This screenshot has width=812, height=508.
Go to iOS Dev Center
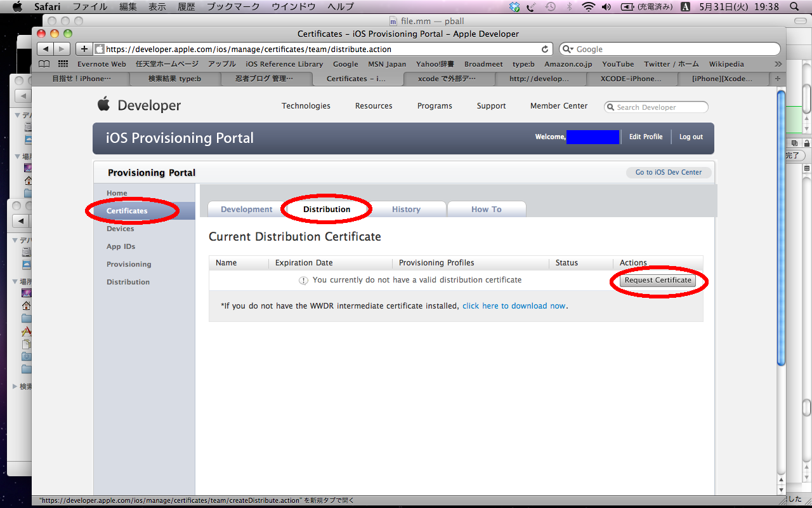tap(669, 172)
